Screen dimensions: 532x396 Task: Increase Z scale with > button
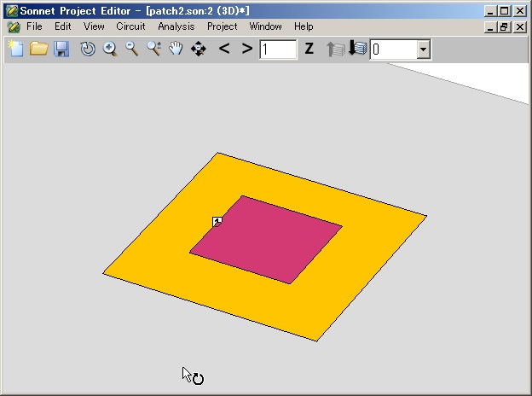tap(247, 49)
